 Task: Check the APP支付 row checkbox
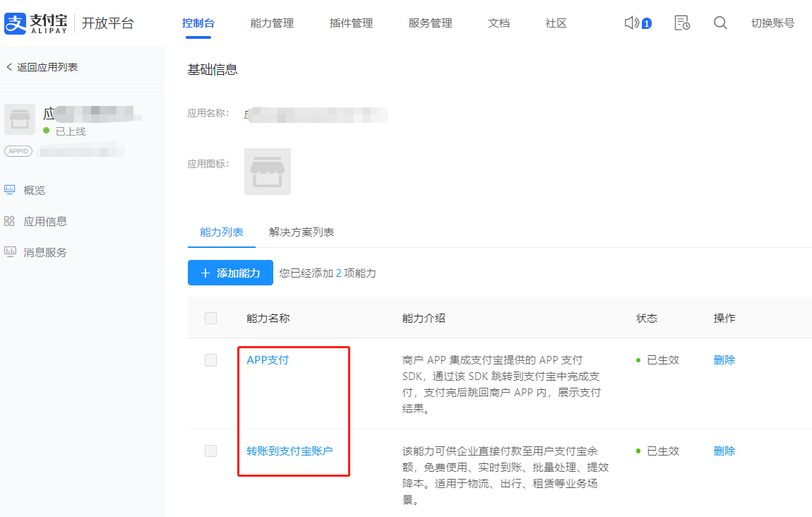click(211, 360)
